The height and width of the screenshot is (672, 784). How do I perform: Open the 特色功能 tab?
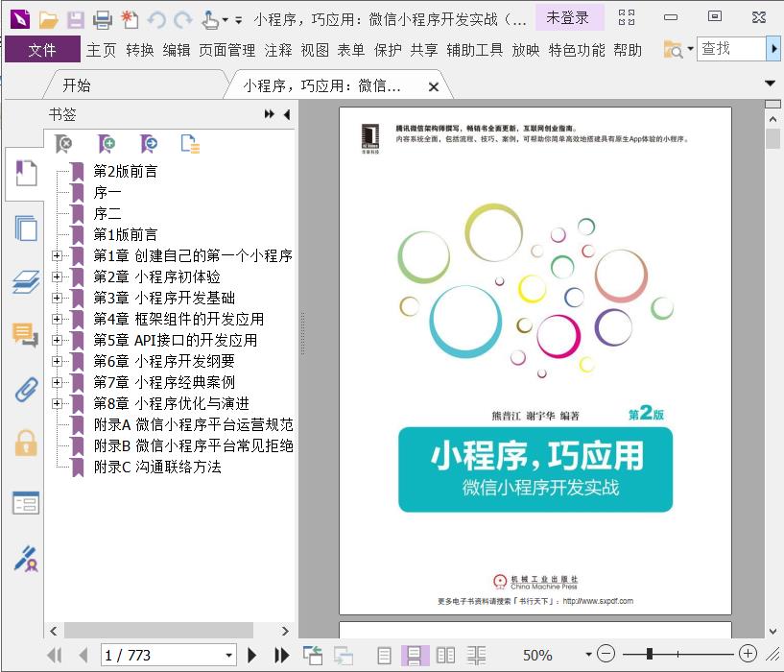click(x=577, y=50)
